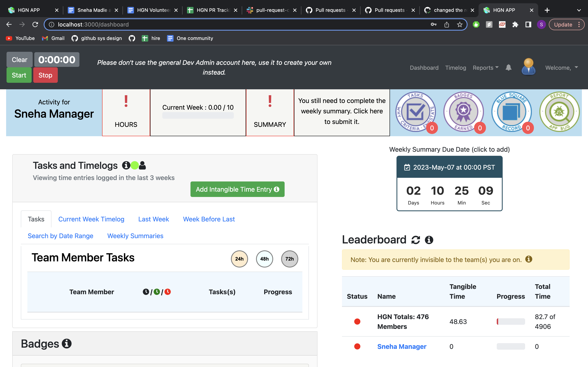This screenshot has width=588, height=367.
Task: Click the Current Week hours progress bar
Action: (x=198, y=116)
